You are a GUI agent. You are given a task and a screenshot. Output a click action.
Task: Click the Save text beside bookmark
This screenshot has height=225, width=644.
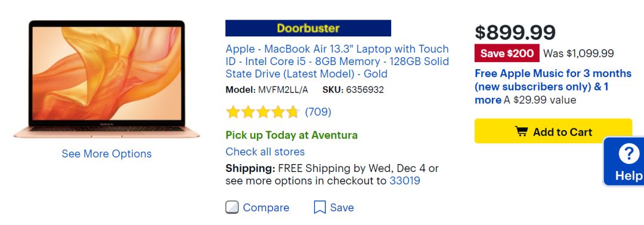point(342,208)
